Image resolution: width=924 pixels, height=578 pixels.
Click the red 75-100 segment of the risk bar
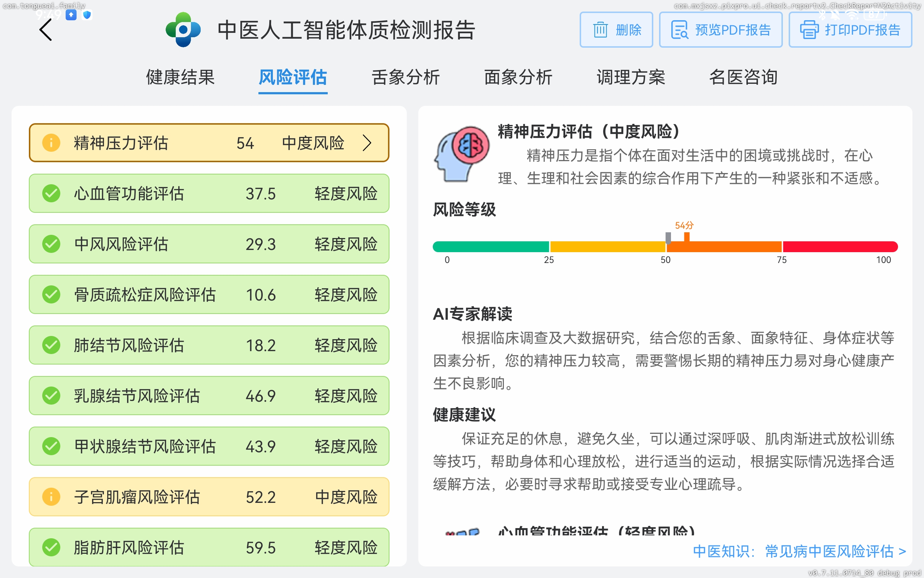point(840,247)
